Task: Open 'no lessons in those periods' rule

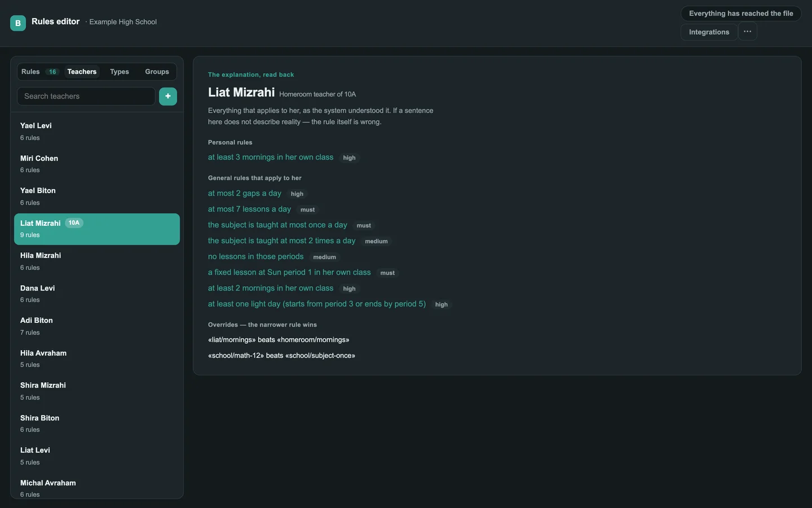Action: (x=256, y=257)
